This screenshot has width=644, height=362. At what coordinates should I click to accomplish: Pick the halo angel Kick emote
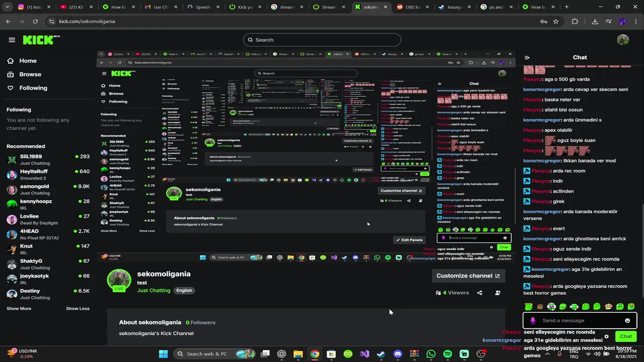(x=529, y=306)
